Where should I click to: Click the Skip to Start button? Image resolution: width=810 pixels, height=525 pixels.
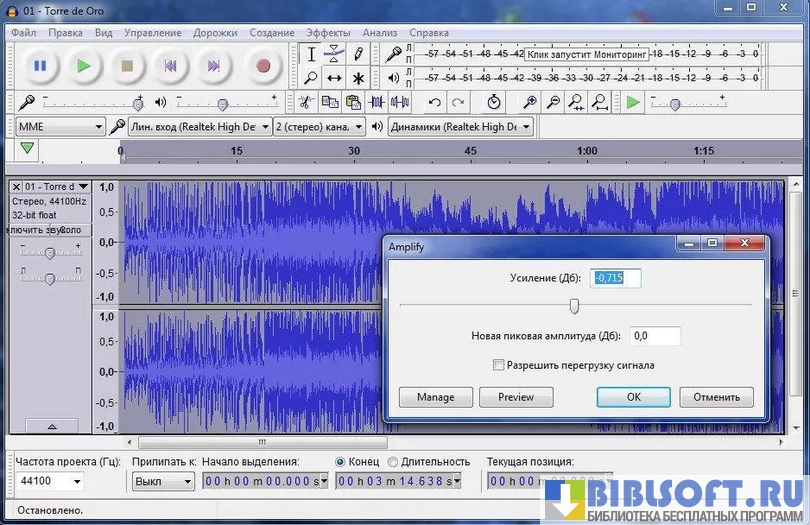click(170, 66)
